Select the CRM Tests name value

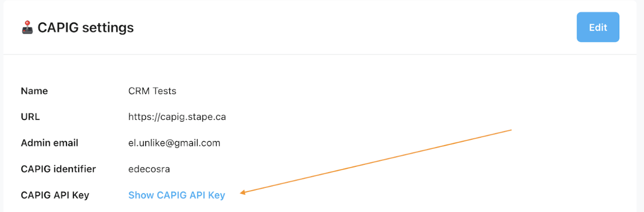(x=152, y=91)
